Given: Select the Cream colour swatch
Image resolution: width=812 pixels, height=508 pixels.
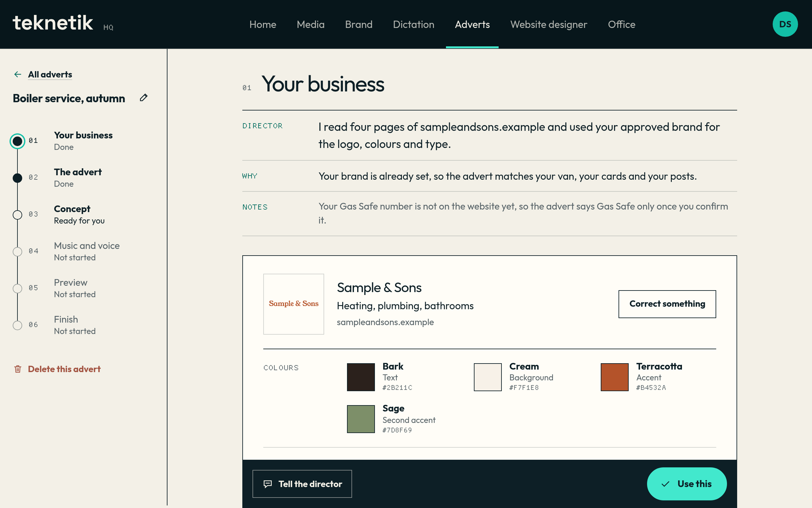Looking at the screenshot, I should click(488, 377).
